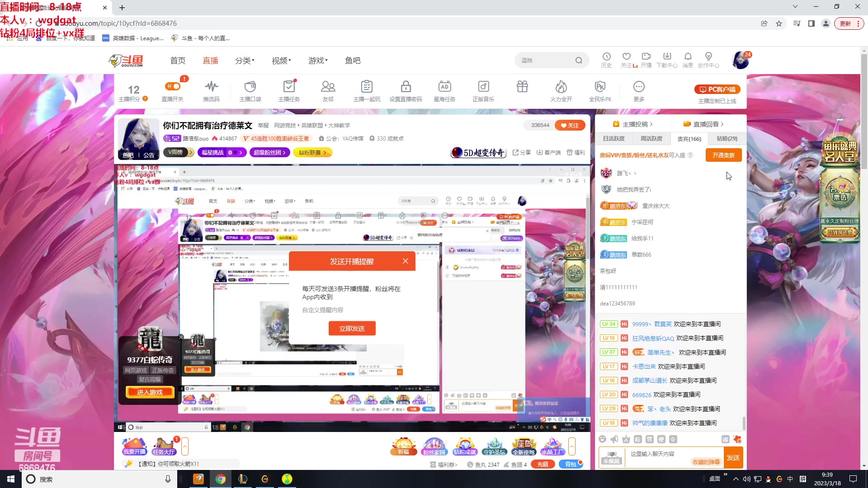The height and width of the screenshot is (488, 868).
Task: Open the 正版音乐 licensed music panel
Action: (483, 90)
